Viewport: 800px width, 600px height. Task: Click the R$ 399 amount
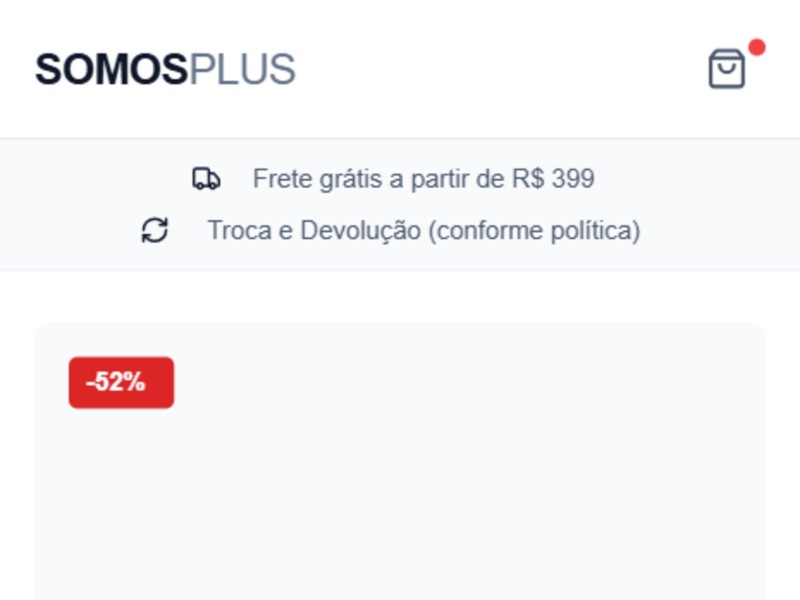[553, 179]
